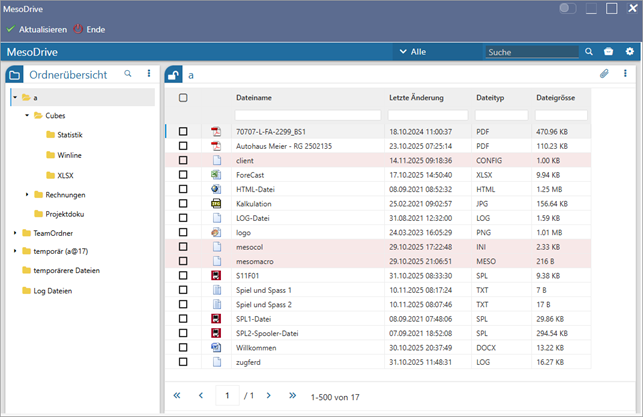The image size is (643, 417).
Task: Open the Alle filter dropdown
Action: click(412, 51)
